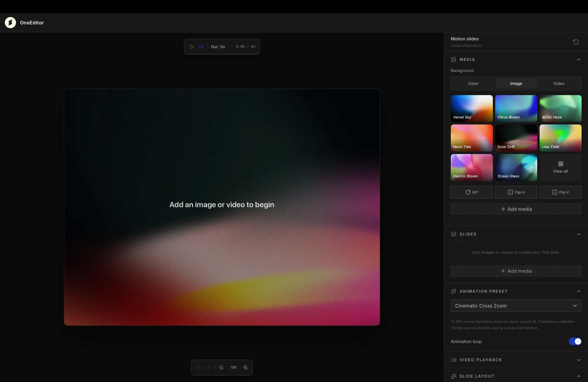Rotate background 90 degrees
588x382 pixels.
472,192
